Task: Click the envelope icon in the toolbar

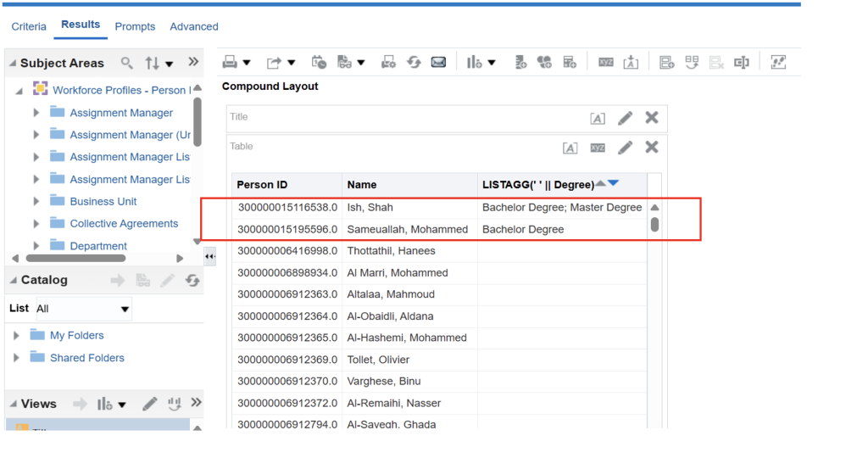Action: pos(438,62)
